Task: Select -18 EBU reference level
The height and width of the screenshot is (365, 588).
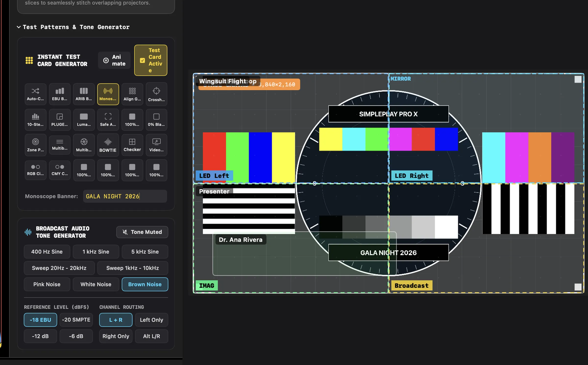Action: [x=40, y=320]
